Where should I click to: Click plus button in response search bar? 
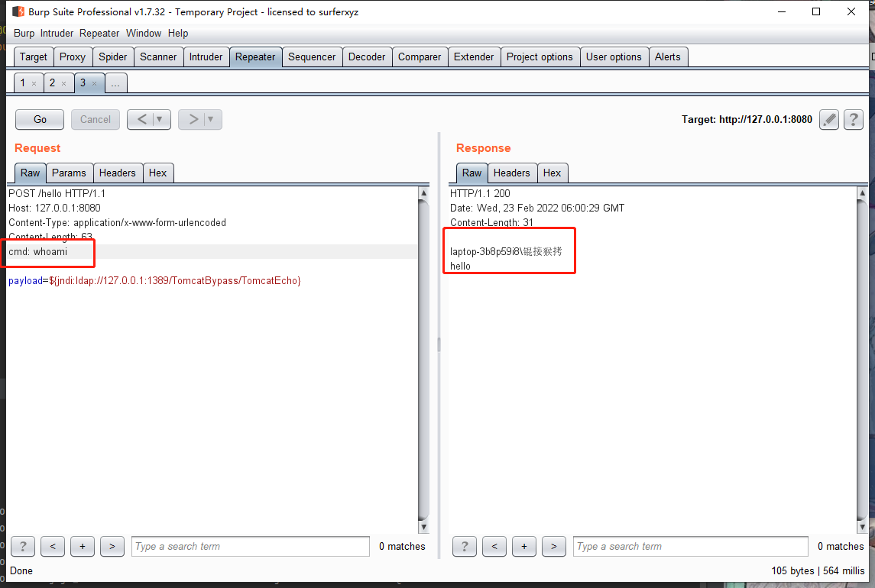click(x=524, y=546)
